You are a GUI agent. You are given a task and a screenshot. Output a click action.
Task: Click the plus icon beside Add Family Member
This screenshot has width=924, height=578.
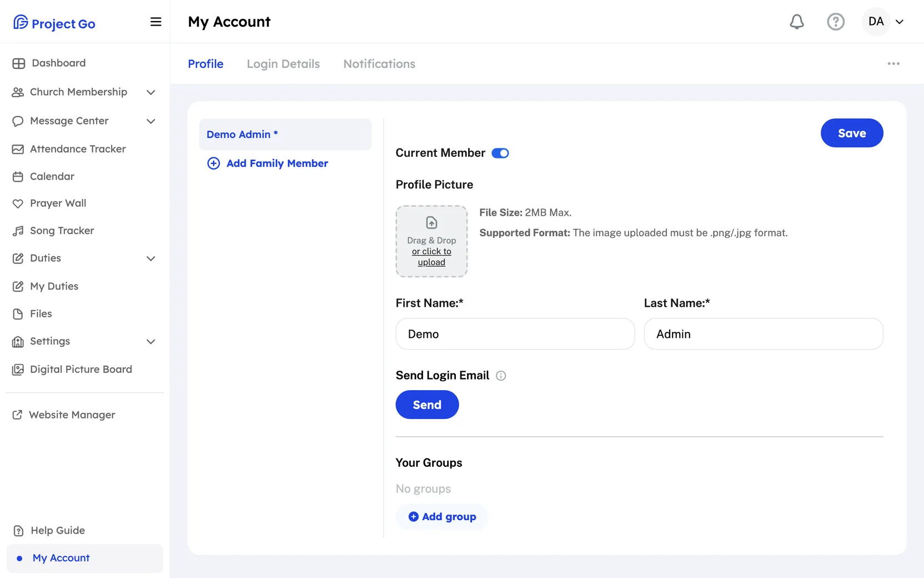click(x=214, y=163)
